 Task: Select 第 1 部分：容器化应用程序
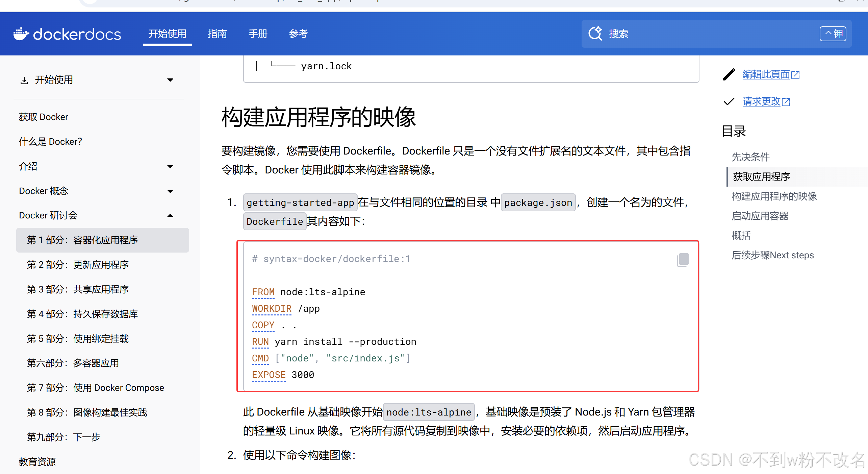[103, 240]
